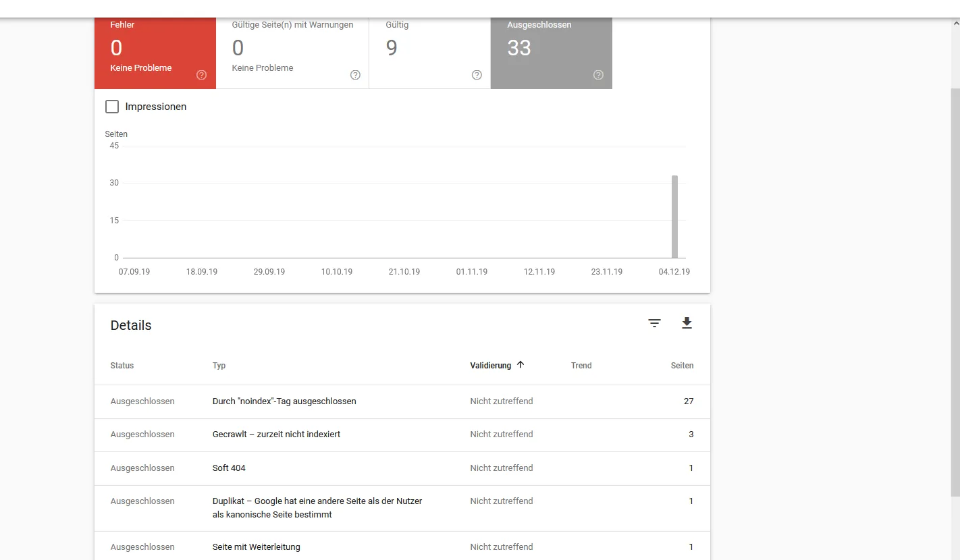Open the Soft 404 row
The image size is (960, 560).
(x=402, y=468)
